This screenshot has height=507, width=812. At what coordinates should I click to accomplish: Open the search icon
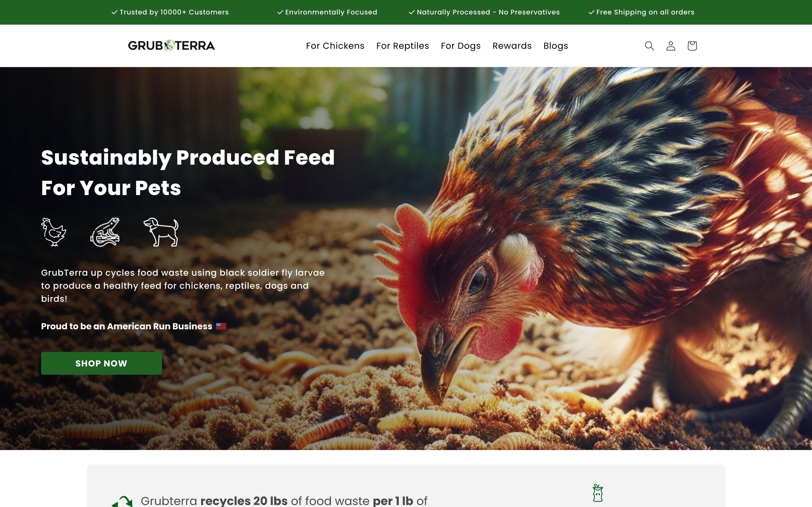[649, 46]
